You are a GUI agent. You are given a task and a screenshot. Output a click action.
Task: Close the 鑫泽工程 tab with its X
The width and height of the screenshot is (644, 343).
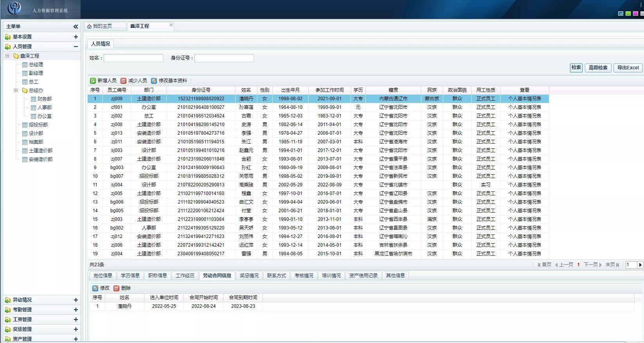pyautogui.click(x=171, y=25)
